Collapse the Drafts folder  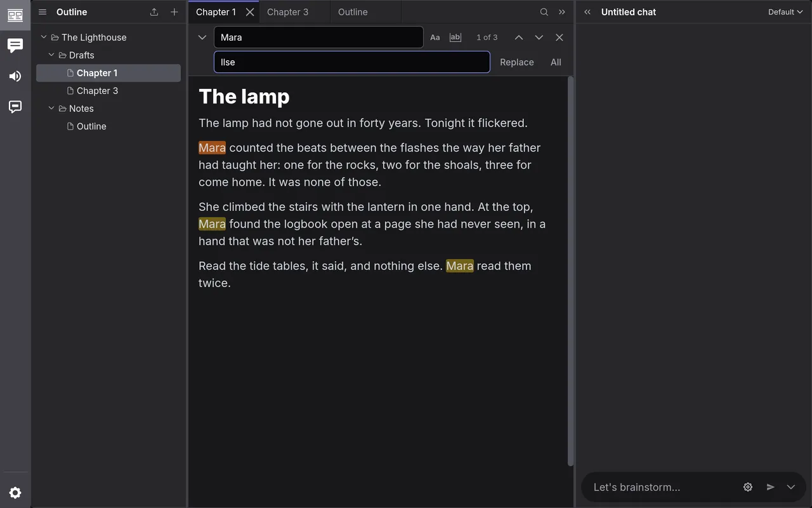click(x=51, y=55)
